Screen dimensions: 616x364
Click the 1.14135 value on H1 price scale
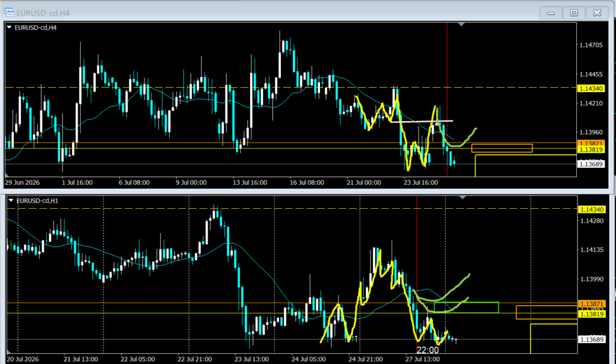coord(592,250)
